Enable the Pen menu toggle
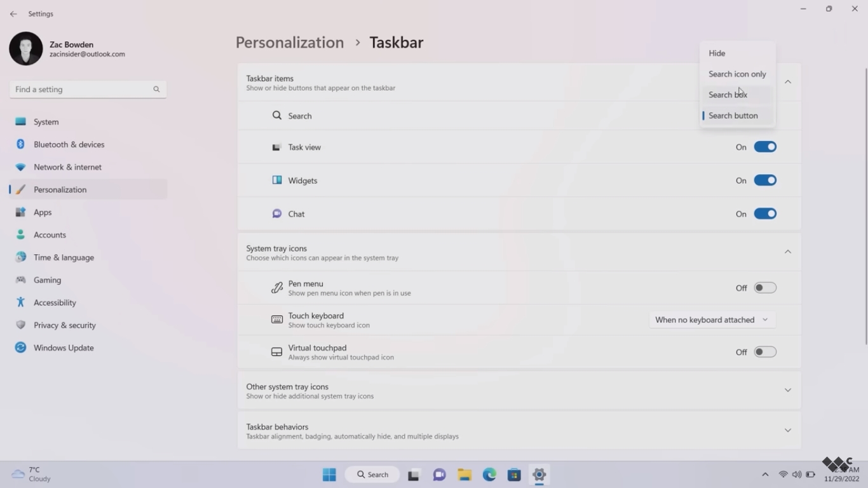Viewport: 868px width, 488px height. tap(765, 288)
